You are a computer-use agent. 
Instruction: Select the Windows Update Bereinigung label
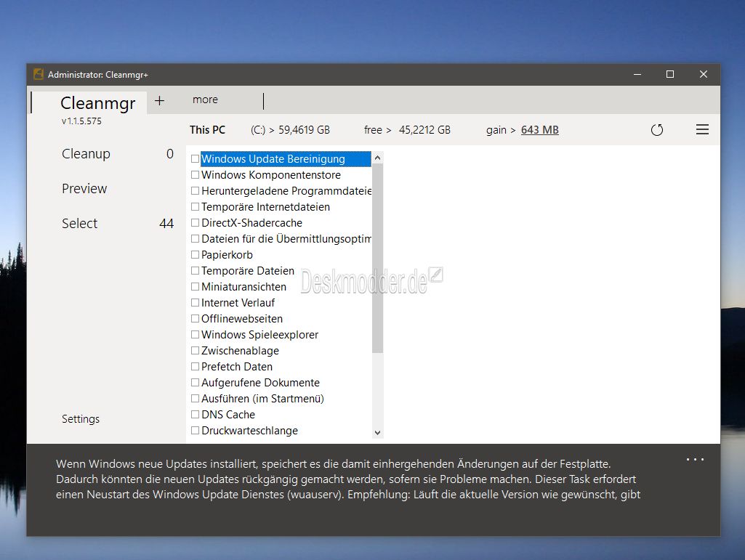(x=273, y=158)
